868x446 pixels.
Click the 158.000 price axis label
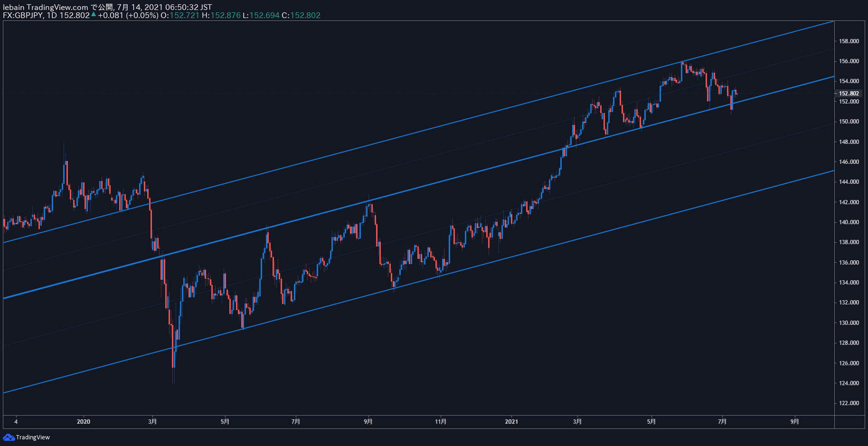click(x=849, y=41)
